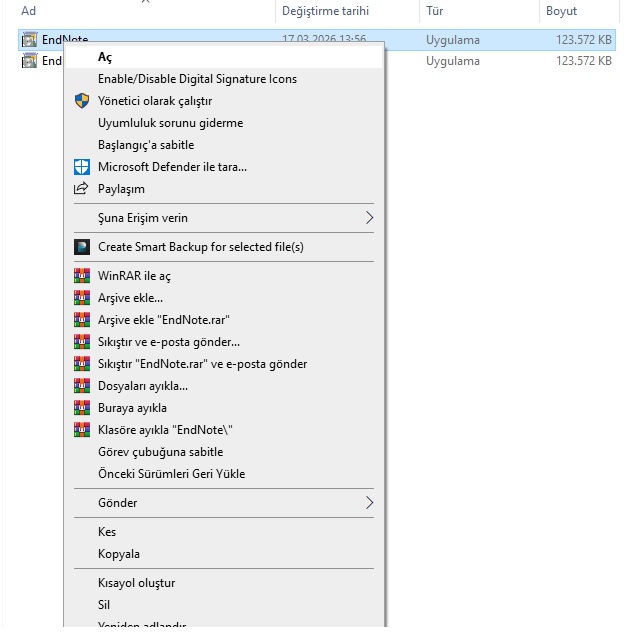Click the WinRAR icon beside Dosyaları ayıkla

[x=82, y=386]
